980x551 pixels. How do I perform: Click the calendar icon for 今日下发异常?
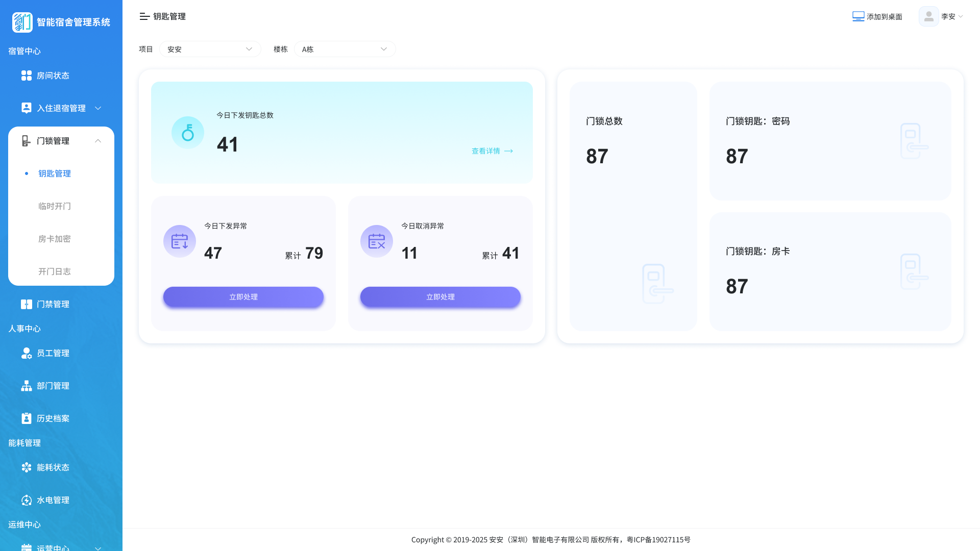pos(180,241)
